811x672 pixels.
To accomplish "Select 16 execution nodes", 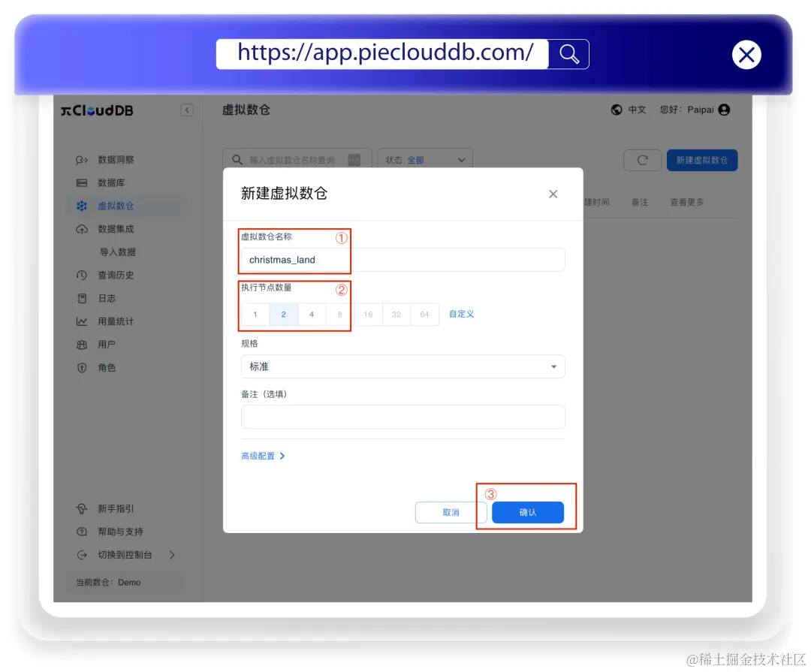I will [x=368, y=314].
